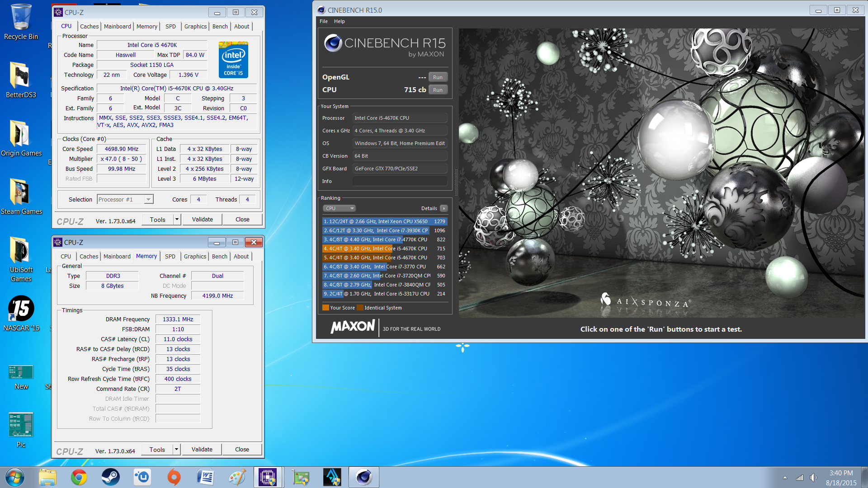Open the CPU ranking dropdown in Cinebench
The height and width of the screenshot is (488, 868).
[x=339, y=208]
